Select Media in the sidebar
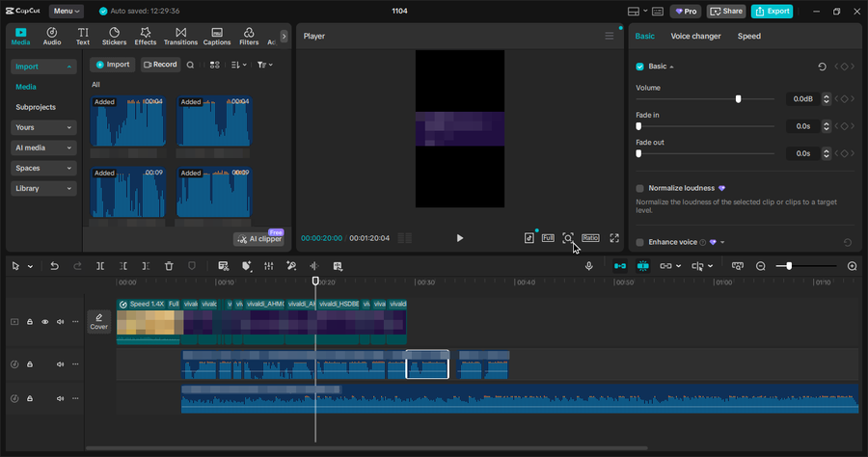868x457 pixels. click(26, 87)
